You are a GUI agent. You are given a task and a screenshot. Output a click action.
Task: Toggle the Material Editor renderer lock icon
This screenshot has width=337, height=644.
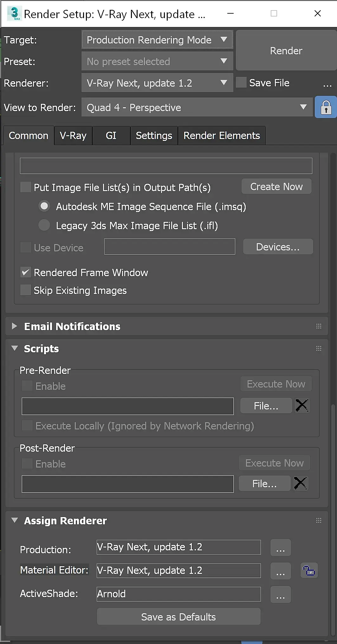309,570
